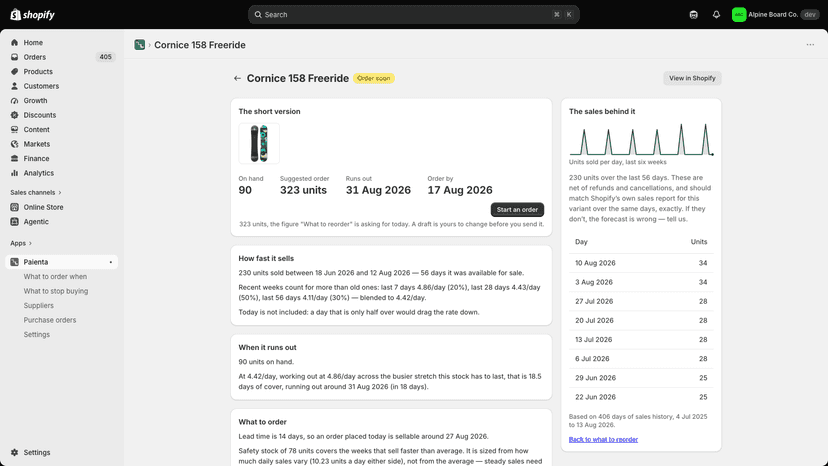Click the Agentic channel icon
828x466 pixels.
[x=14, y=222]
